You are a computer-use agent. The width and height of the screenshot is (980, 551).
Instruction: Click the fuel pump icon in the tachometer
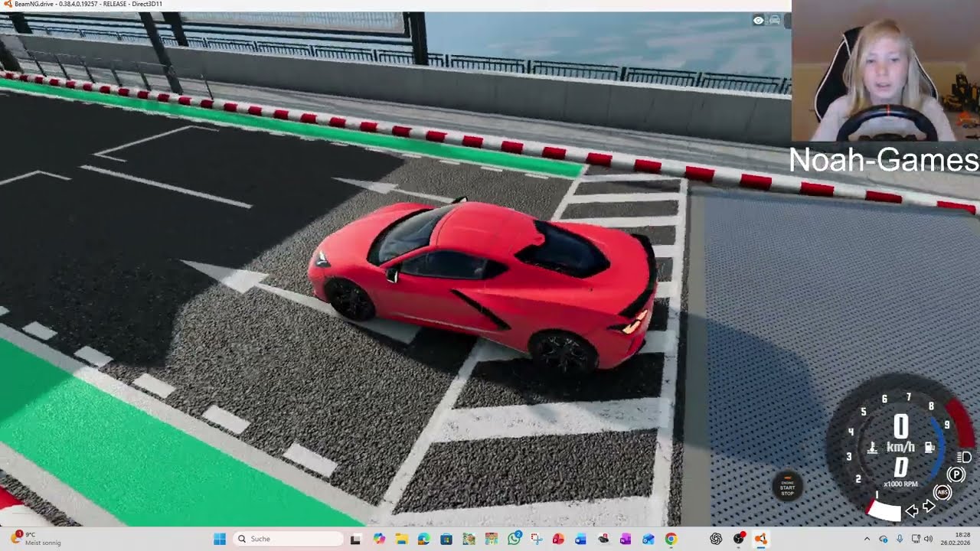929,448
